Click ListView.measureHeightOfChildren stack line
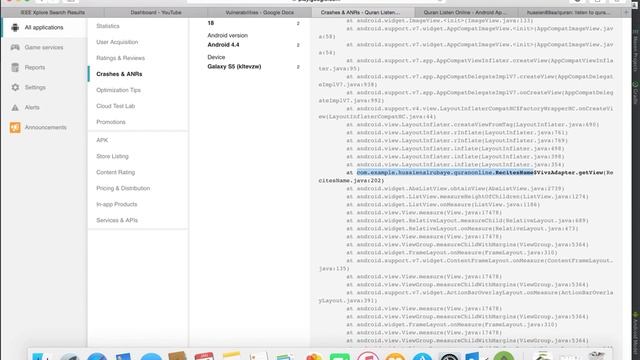Screen dimensions: 640x360 point(467,197)
